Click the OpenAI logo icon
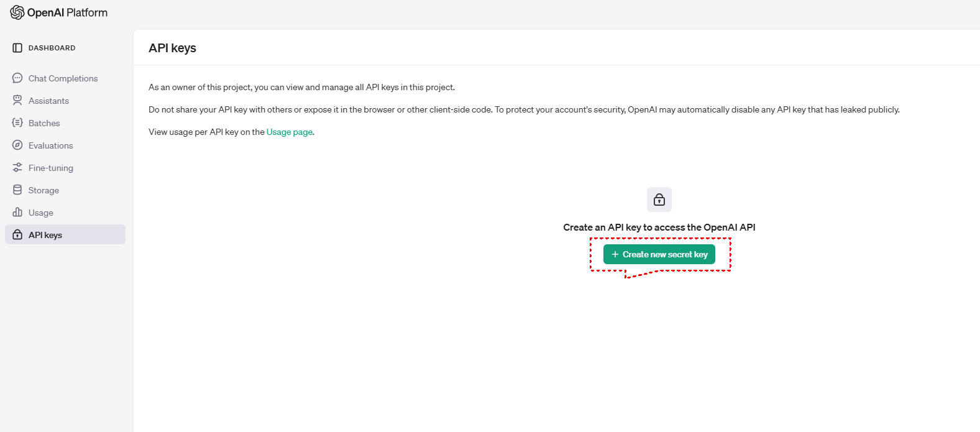 point(17,12)
